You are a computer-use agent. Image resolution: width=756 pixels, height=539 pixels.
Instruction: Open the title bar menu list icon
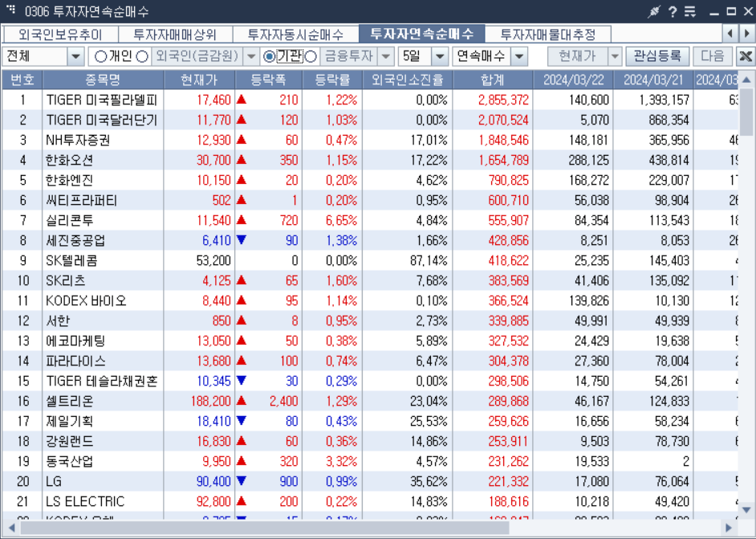(x=690, y=11)
